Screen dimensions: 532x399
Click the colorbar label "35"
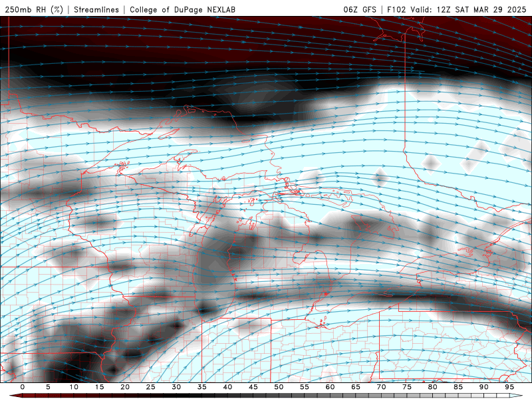tap(202, 387)
